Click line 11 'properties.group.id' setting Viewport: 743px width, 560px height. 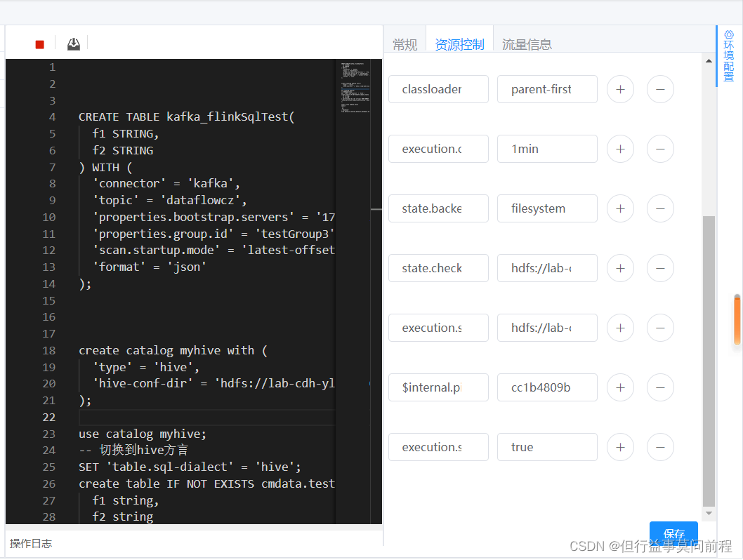(x=213, y=234)
